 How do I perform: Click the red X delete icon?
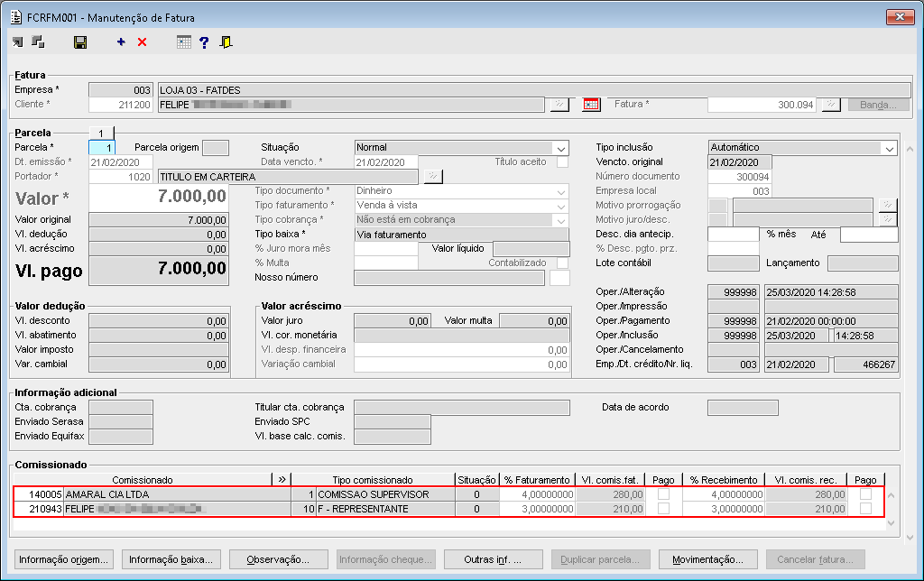(x=143, y=42)
